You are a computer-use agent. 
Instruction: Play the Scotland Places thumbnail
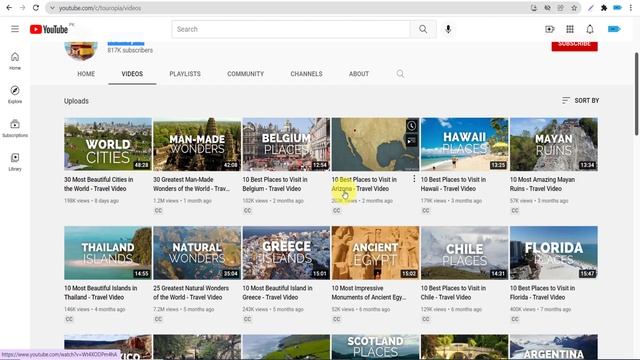click(x=376, y=347)
